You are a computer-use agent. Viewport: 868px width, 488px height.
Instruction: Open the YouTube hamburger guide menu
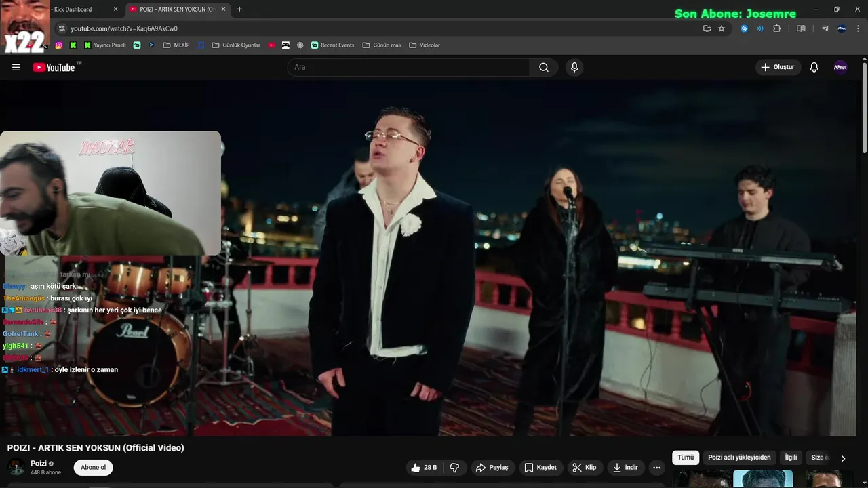coord(16,67)
